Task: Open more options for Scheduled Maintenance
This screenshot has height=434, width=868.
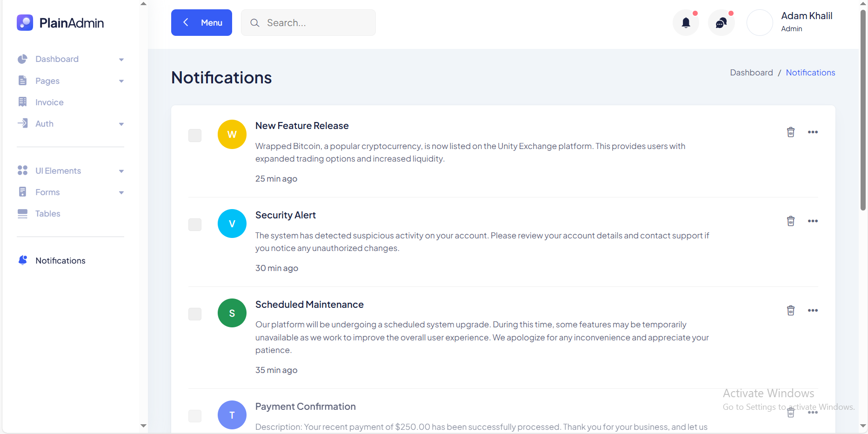Action: [x=813, y=311]
